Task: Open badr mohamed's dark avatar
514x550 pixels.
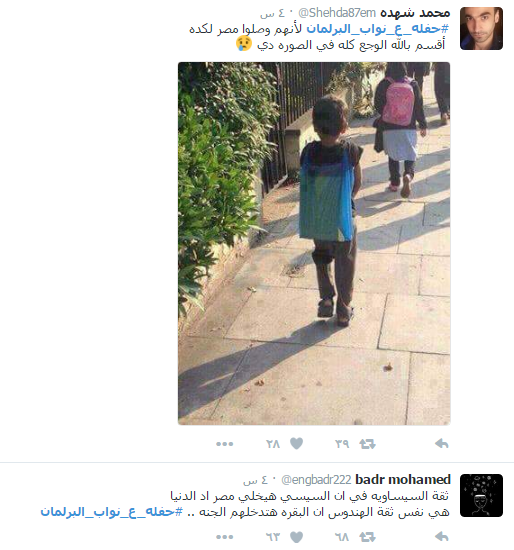Action: (x=481, y=495)
